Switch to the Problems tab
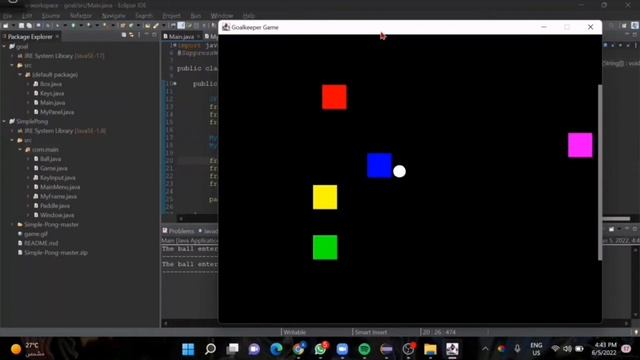The height and width of the screenshot is (360, 640). pyautogui.click(x=181, y=231)
